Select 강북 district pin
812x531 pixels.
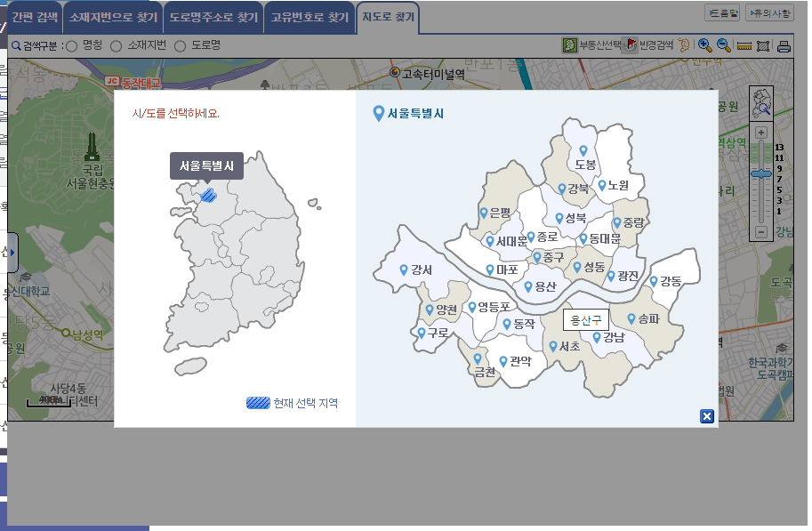tap(562, 189)
